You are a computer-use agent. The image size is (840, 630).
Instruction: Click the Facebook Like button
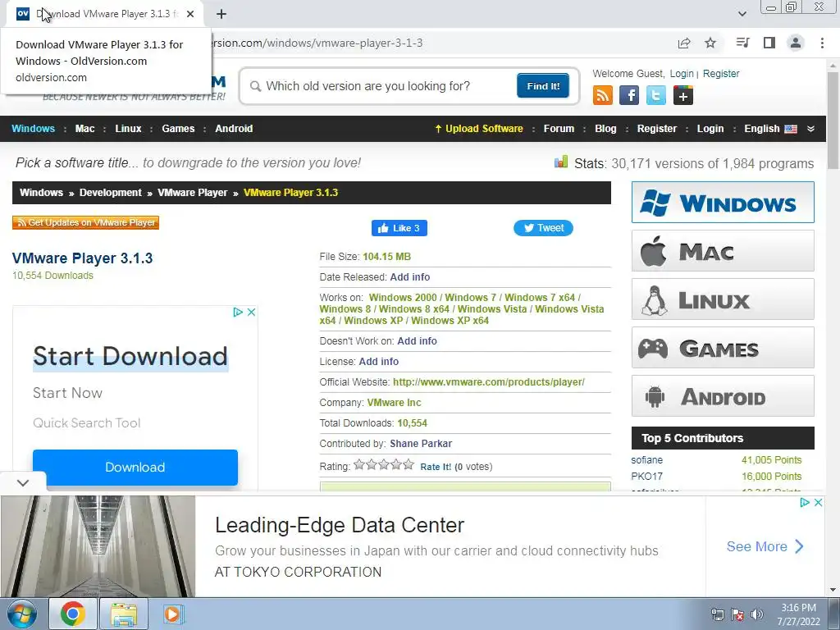(x=399, y=228)
